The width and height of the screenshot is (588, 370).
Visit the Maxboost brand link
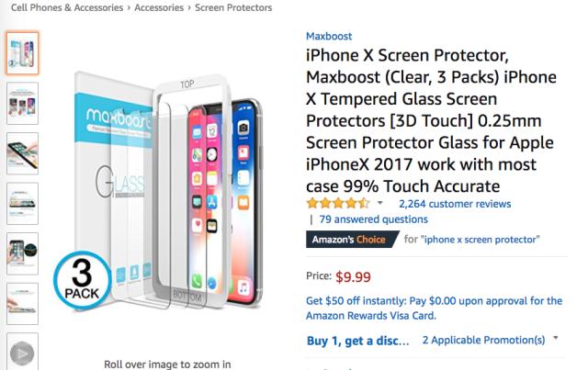point(330,37)
